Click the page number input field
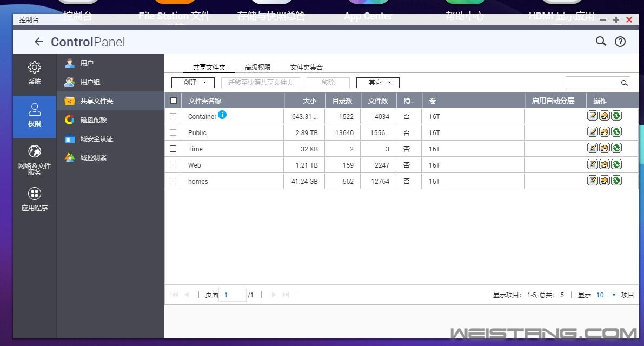This screenshot has height=346, width=644. (233, 295)
